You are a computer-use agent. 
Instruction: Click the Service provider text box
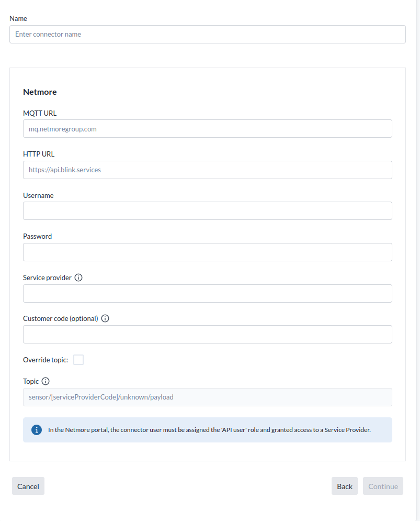coord(207,293)
